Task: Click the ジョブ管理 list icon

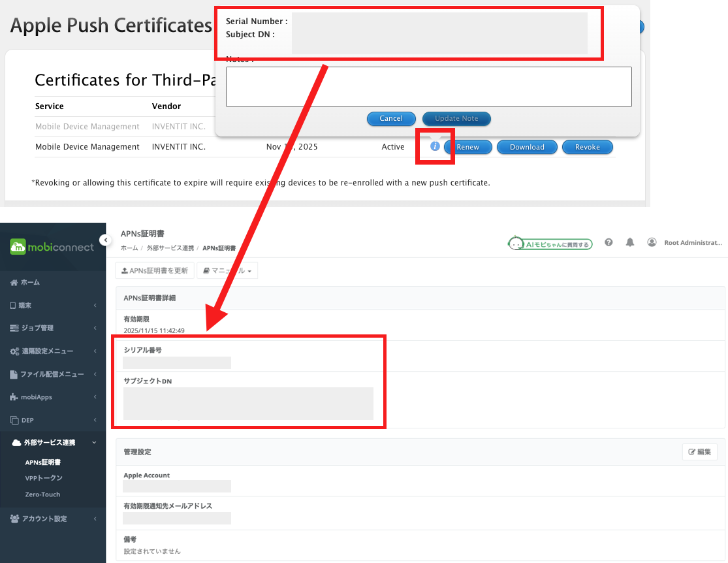Action: tap(14, 328)
